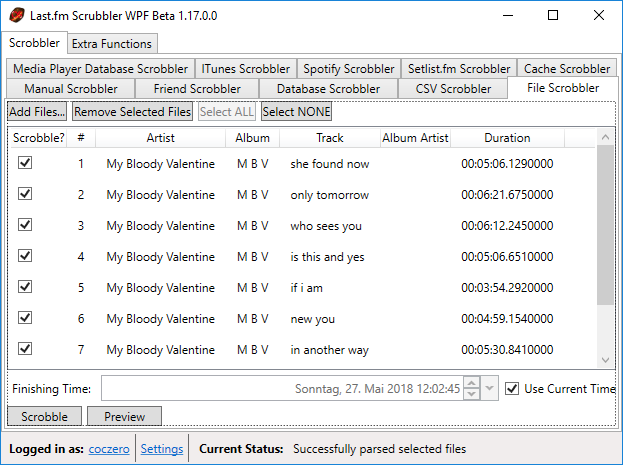This screenshot has width=623, height=465.
Task: Toggle the Use Current Time checkbox
Action: pos(512,388)
